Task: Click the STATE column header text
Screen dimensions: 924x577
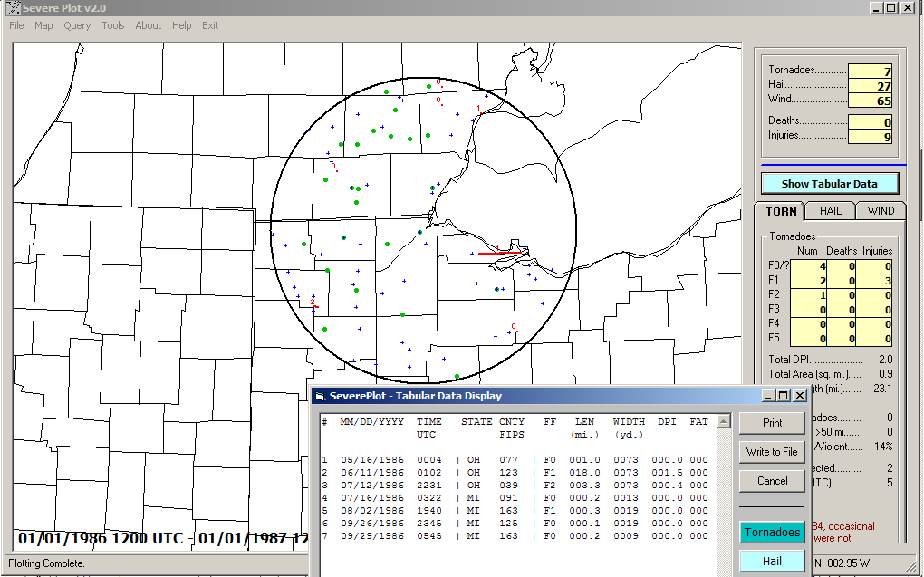Action: pos(476,422)
